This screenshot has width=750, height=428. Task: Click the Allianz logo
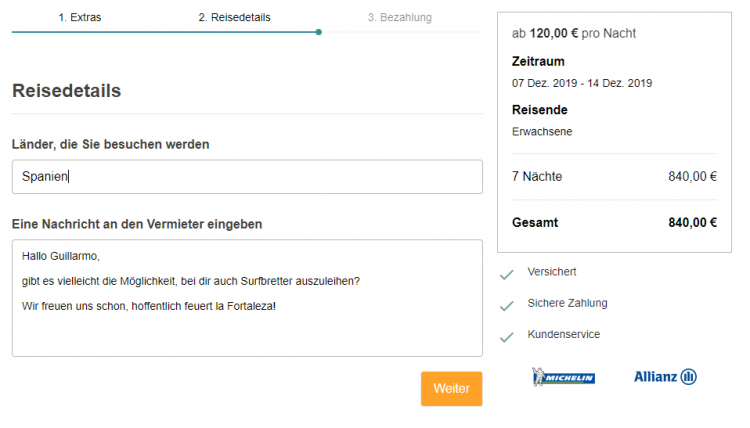coord(665,377)
